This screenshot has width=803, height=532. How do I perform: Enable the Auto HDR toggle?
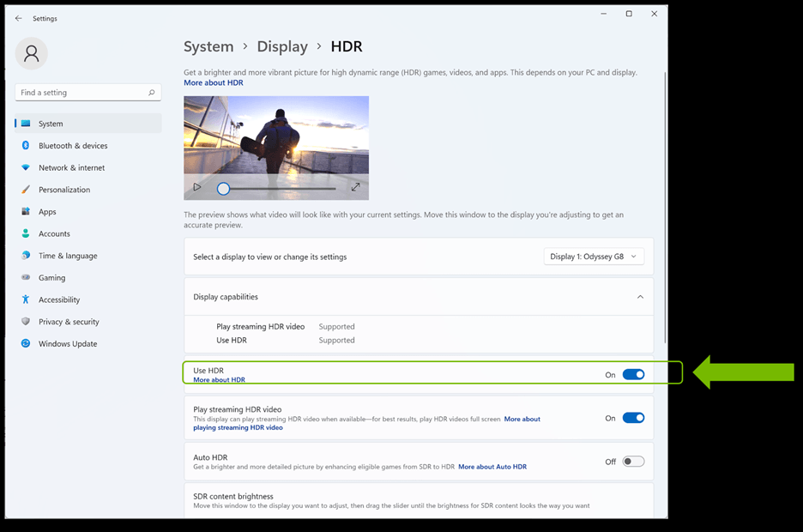[x=633, y=462]
